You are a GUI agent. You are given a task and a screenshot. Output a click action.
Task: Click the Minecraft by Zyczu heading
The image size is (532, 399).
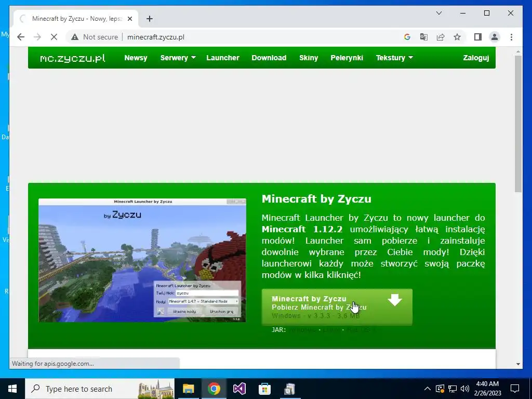coord(316,199)
